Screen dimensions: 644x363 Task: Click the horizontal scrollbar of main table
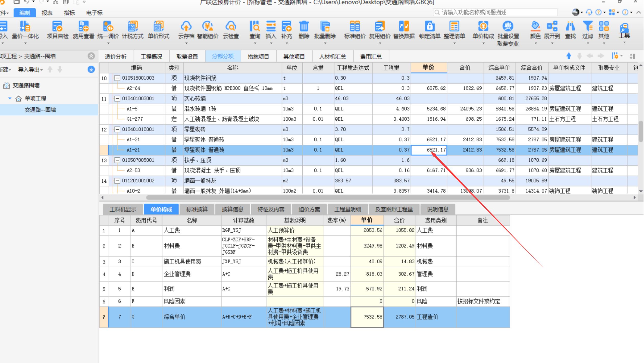tap(328, 197)
